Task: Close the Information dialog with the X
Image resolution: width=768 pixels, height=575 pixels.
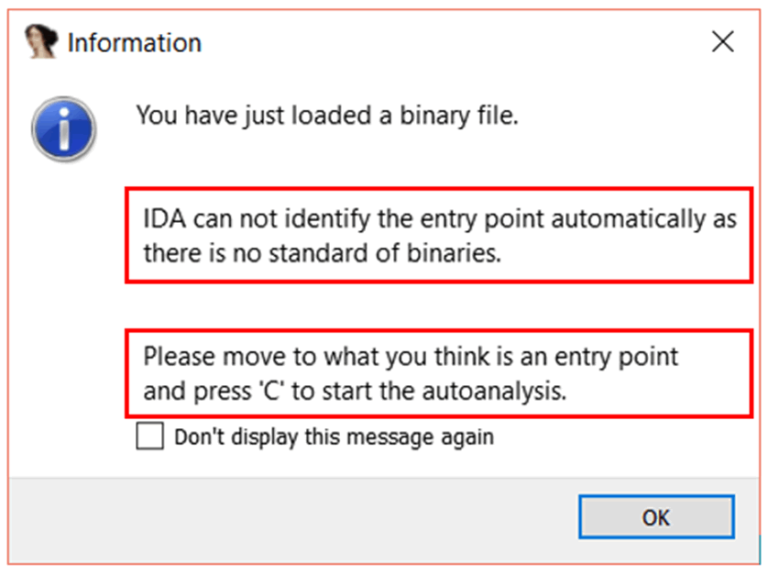Action: click(722, 42)
